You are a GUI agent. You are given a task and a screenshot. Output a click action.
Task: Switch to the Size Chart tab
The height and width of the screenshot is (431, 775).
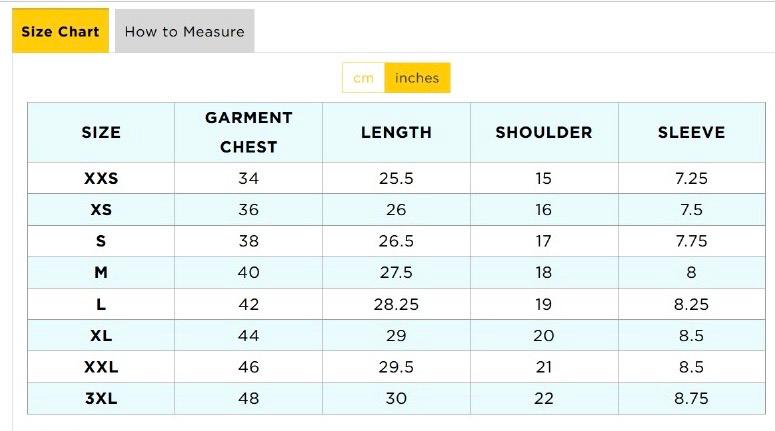pos(60,31)
